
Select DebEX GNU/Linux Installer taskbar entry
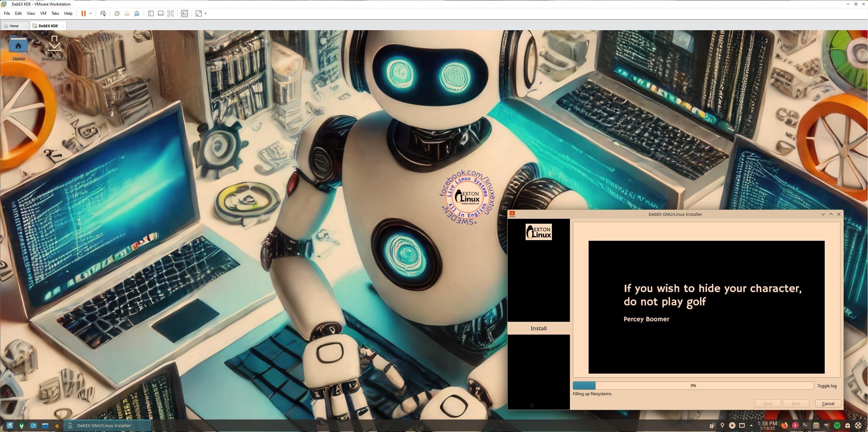(107, 425)
